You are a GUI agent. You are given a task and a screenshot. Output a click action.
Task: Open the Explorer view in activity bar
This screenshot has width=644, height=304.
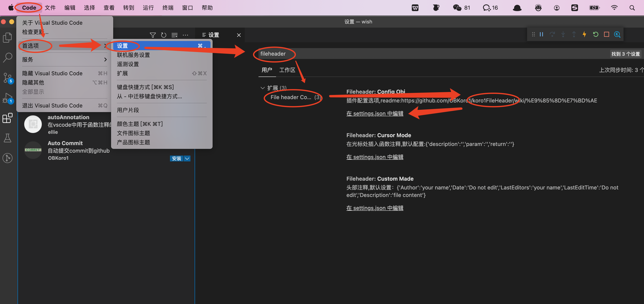point(8,38)
